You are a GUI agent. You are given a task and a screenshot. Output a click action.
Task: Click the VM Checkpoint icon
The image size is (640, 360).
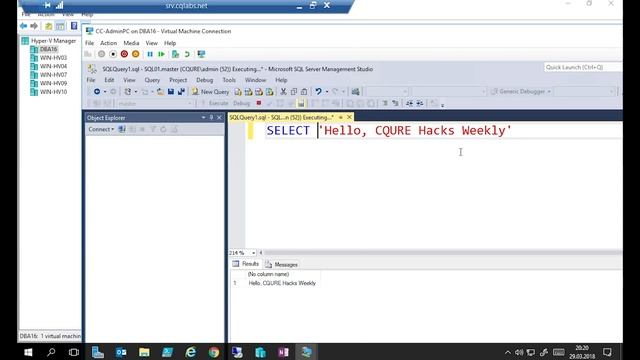click(x=176, y=54)
